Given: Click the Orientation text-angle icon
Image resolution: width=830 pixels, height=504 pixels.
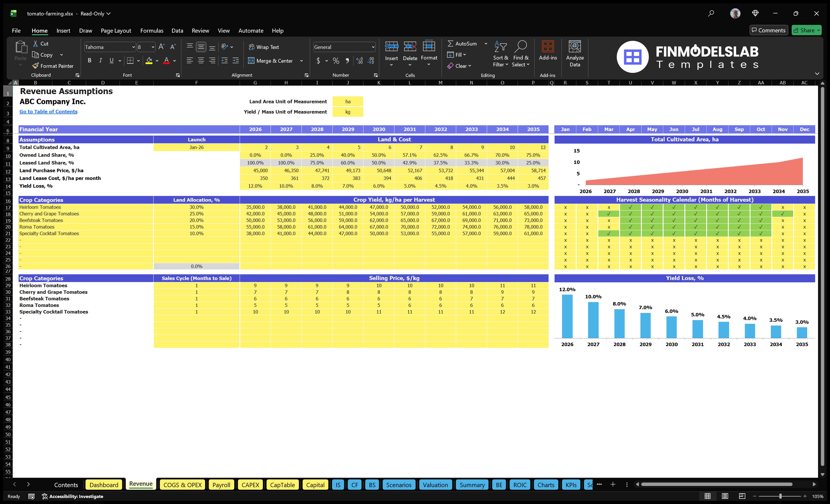Looking at the screenshot, I should coord(225,47).
